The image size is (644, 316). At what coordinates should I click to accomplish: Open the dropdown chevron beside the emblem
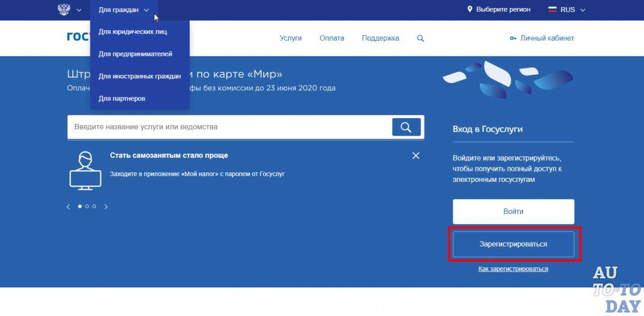pyautogui.click(x=78, y=9)
